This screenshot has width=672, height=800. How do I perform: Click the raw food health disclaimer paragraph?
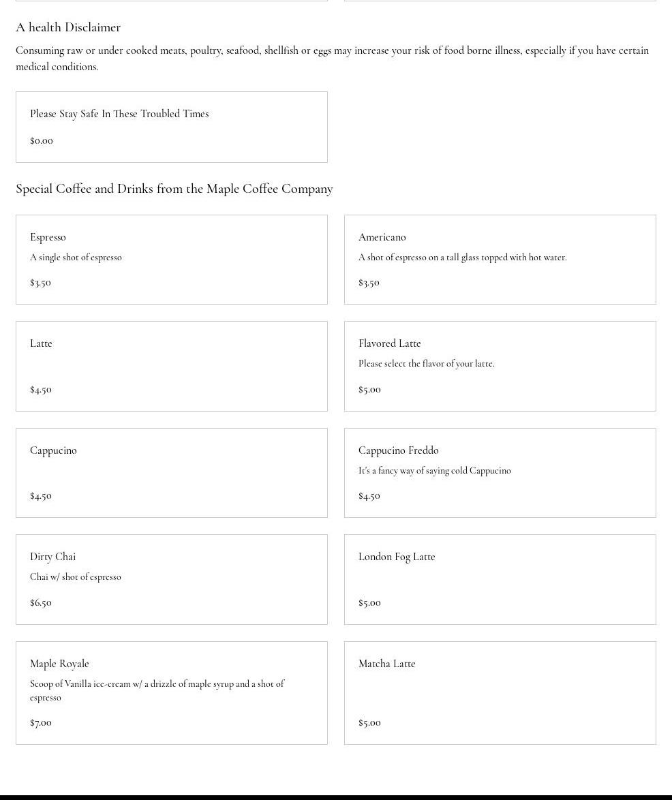tap(332, 59)
